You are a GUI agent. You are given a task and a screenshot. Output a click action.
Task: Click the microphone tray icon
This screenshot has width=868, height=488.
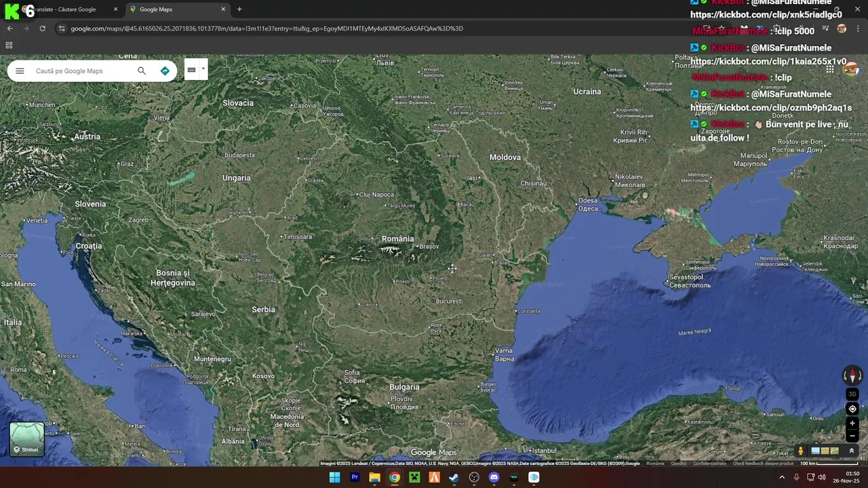[x=797, y=477]
